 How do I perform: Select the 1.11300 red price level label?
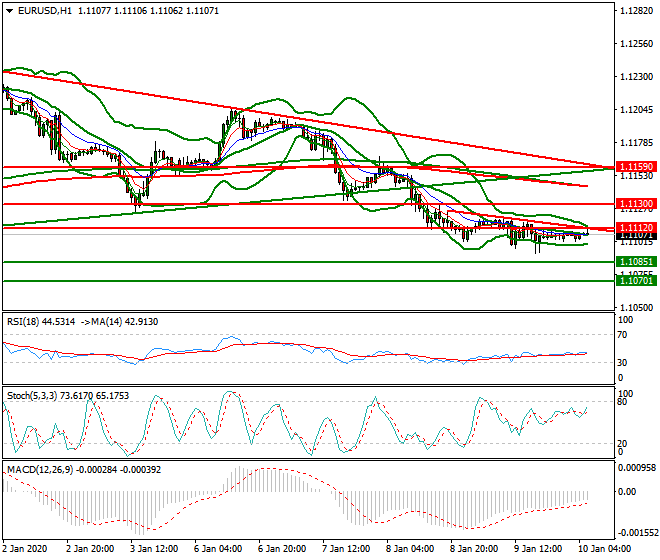tap(636, 204)
